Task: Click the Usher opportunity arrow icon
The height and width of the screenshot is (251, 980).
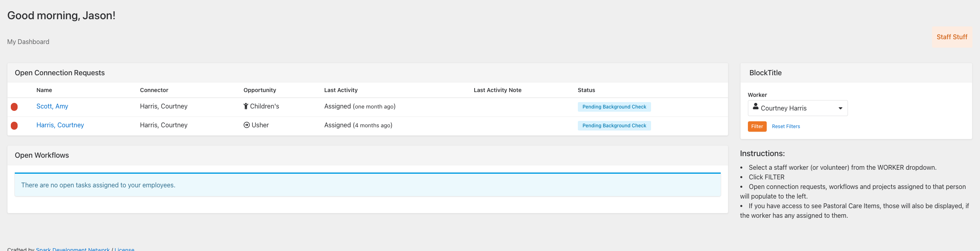Action: click(x=247, y=125)
